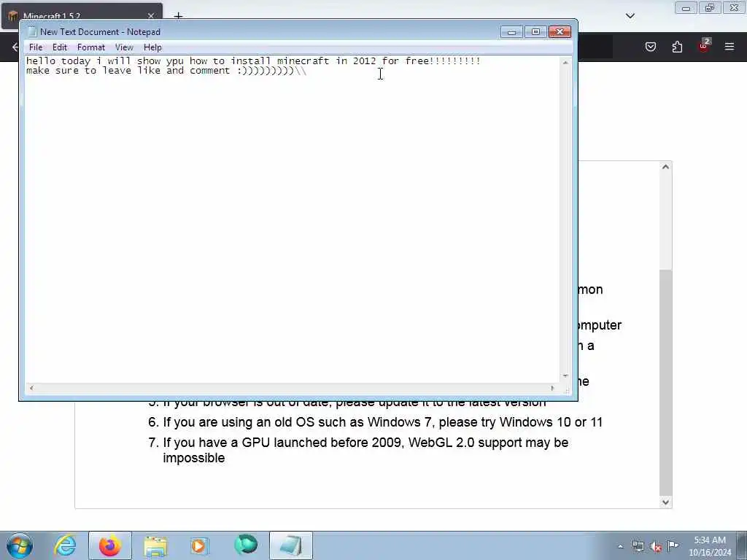Open Notepad's Edit menu
Screen dimensions: 747x560
click(60, 47)
